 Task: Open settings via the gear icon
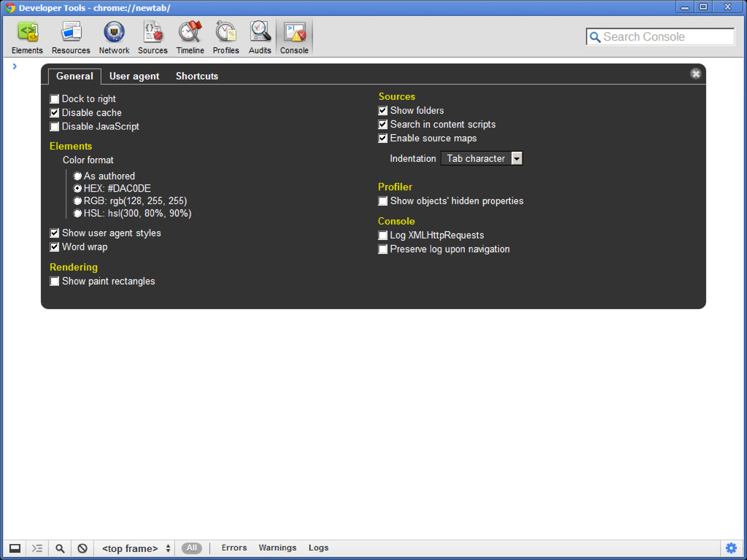coord(731,548)
